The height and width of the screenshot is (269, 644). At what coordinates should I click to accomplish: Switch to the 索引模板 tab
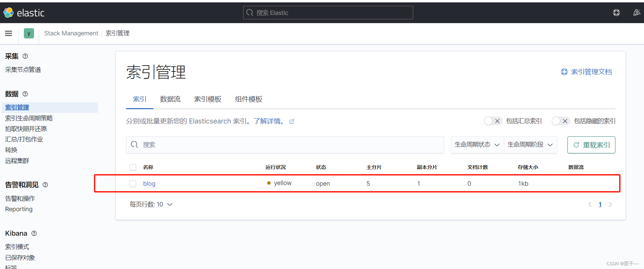pos(208,99)
